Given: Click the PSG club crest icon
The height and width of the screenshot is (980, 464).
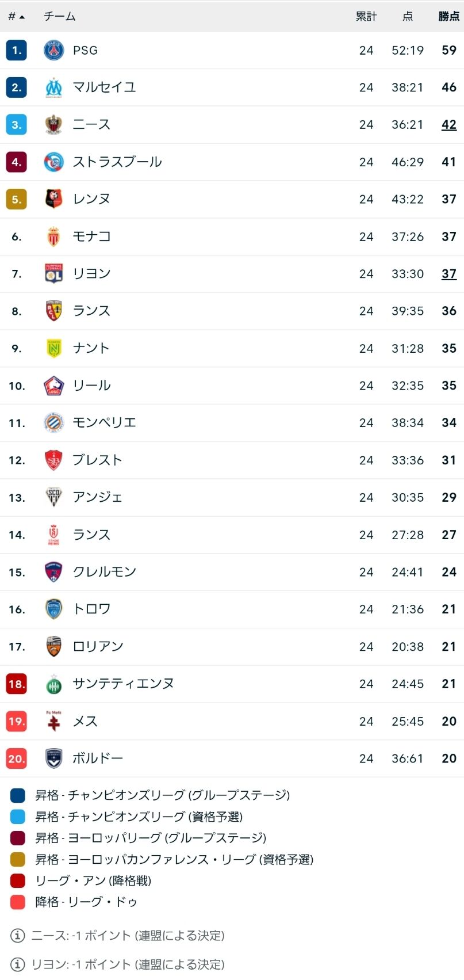Looking at the screenshot, I should click(53, 51).
